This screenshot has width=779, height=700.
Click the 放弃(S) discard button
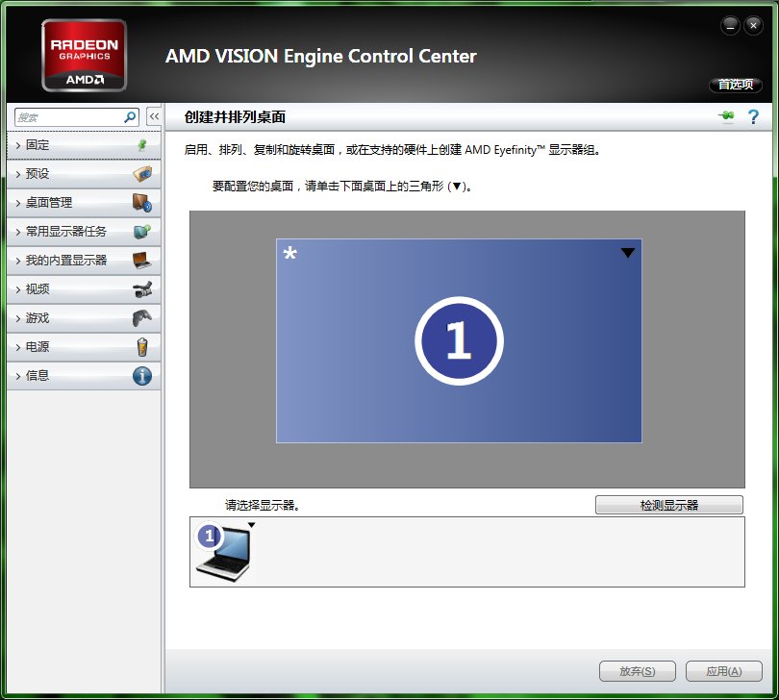point(637,671)
